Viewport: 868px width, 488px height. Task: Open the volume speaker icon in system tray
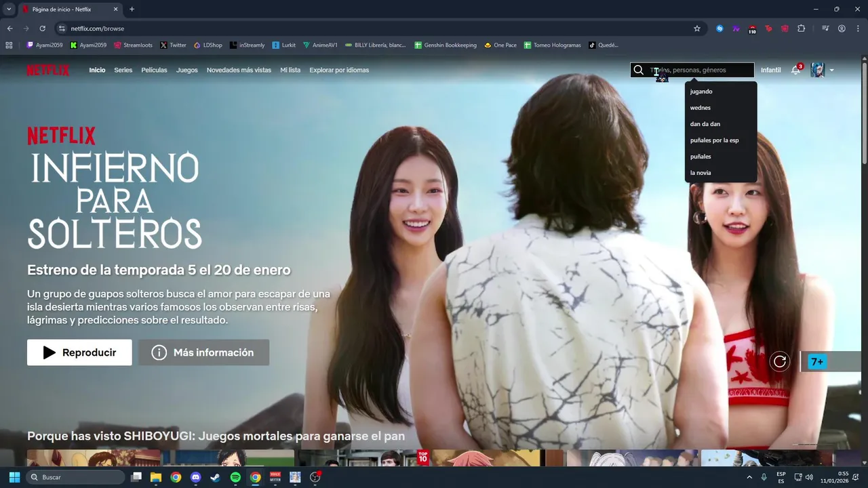coord(809,477)
